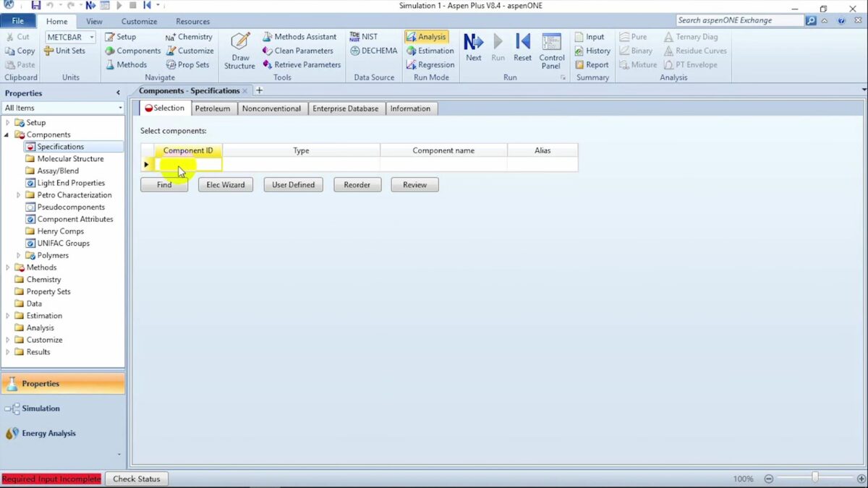This screenshot has height=488, width=868.
Task: Add a new tab with plus button
Action: [260, 90]
